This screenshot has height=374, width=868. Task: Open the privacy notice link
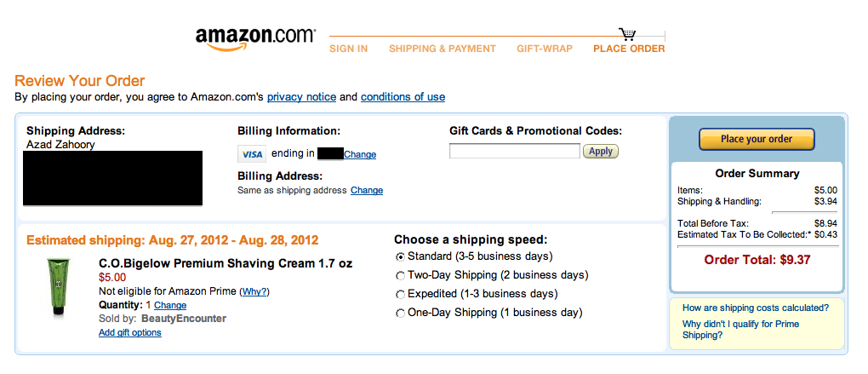[x=301, y=97]
